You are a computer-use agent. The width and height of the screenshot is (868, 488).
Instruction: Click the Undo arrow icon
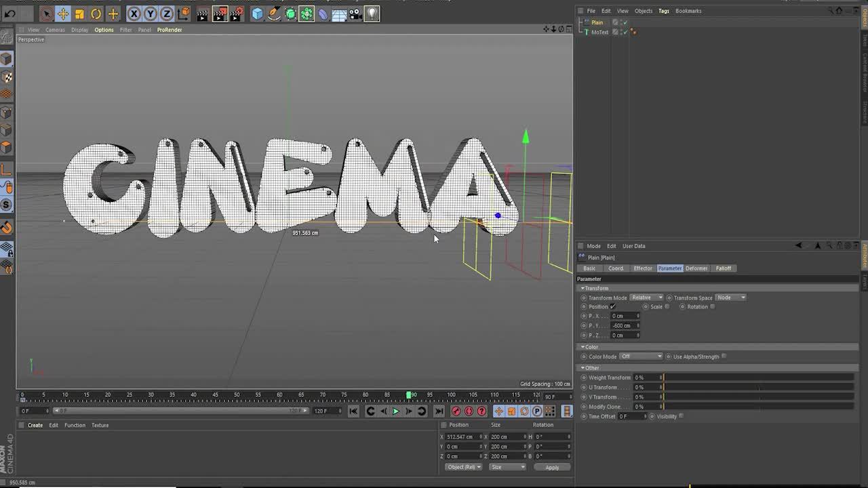click(x=10, y=14)
